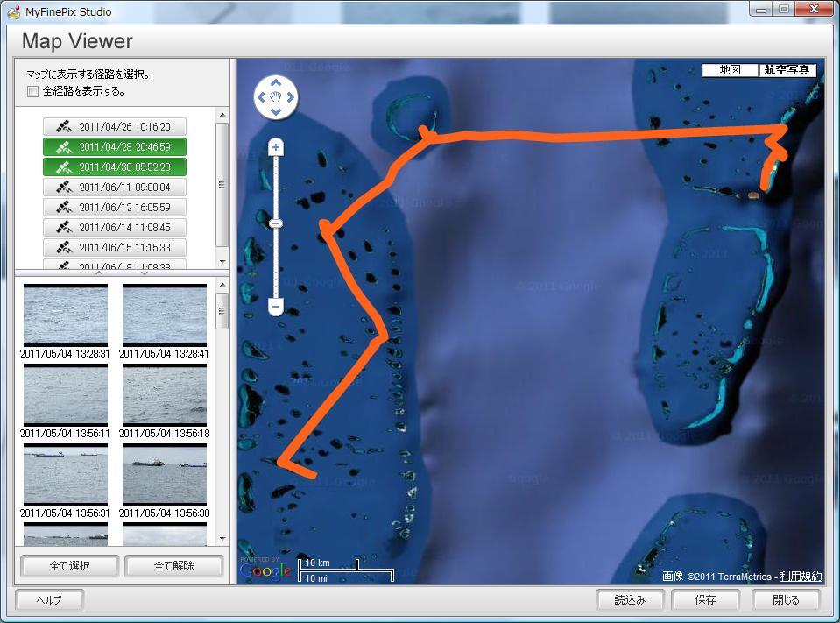The image size is (840, 623).
Task: Open the photo taken 2011/05/04 13:28:41
Action: tap(165, 315)
